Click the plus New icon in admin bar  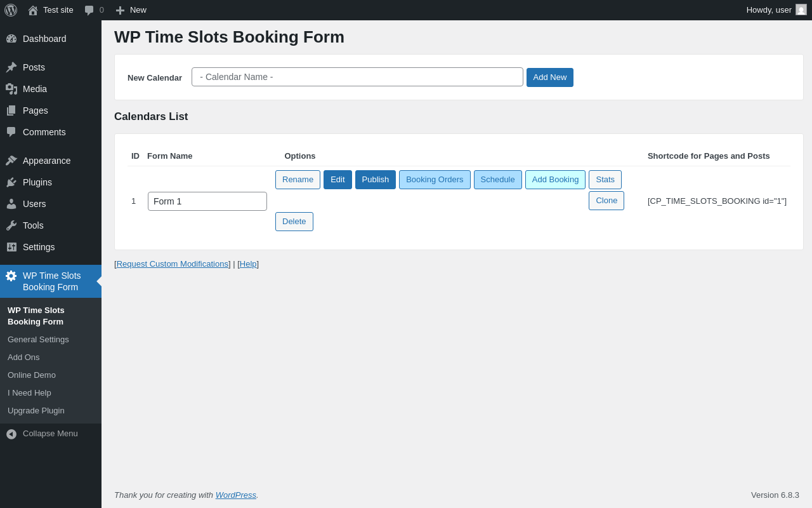(120, 10)
